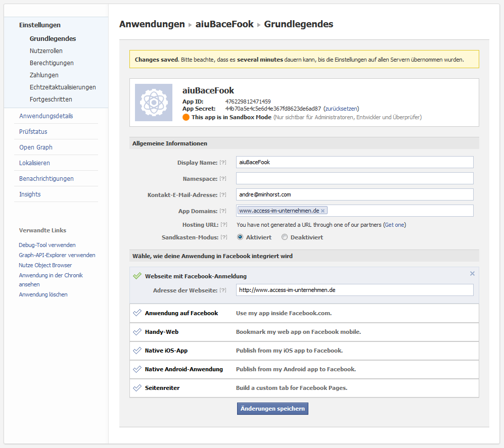Remove the www.access-im-unternehmen.de domain tag

pyautogui.click(x=323, y=211)
